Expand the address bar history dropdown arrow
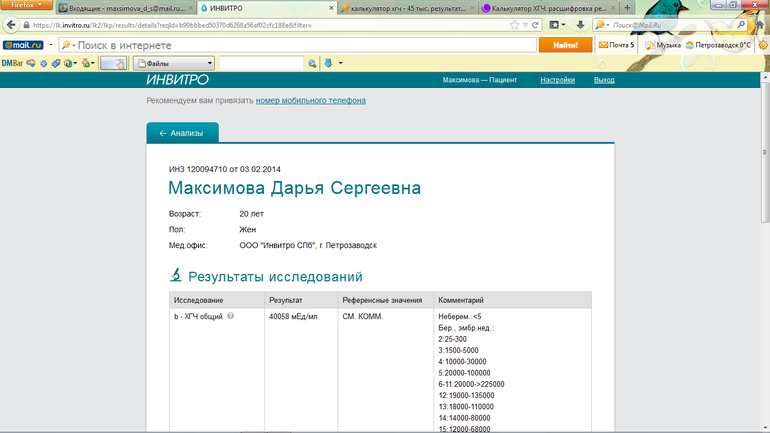This screenshot has height=433, width=770. click(x=525, y=25)
